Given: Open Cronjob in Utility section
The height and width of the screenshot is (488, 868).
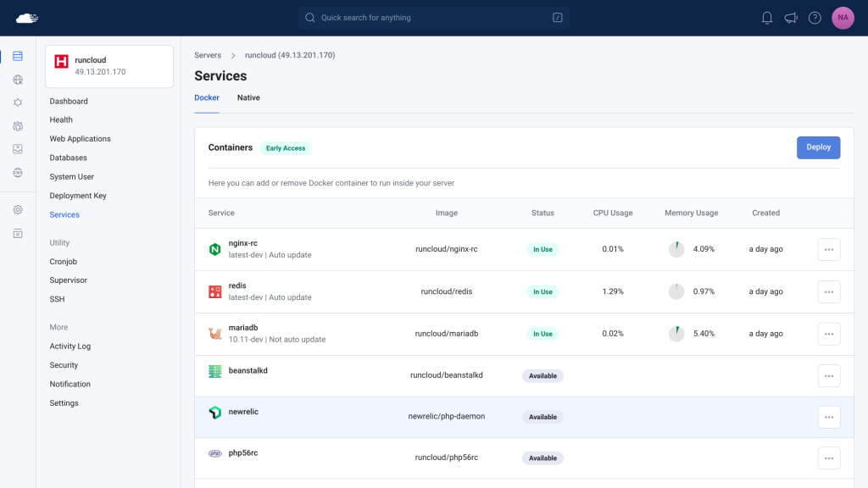Looking at the screenshot, I should 63,262.
